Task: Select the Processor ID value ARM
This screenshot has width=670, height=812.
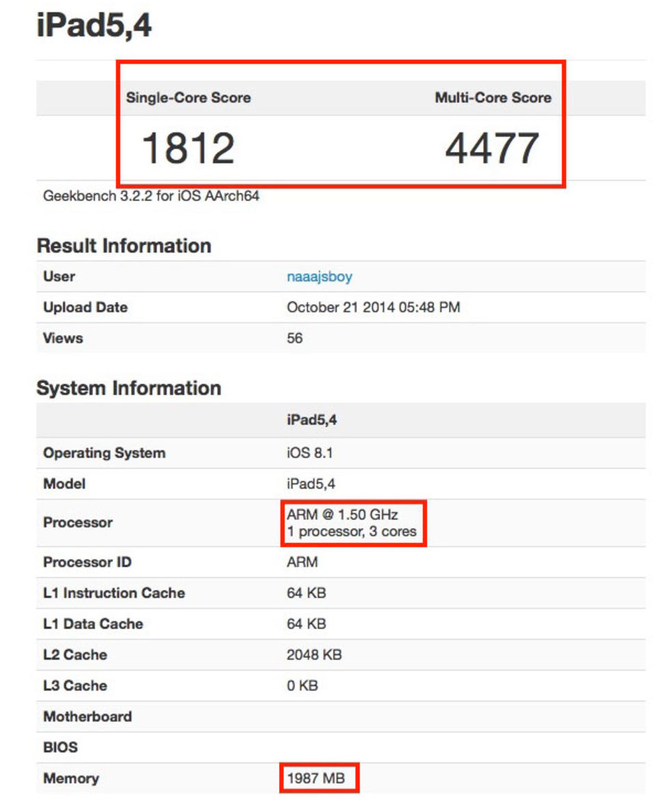Action: click(x=302, y=562)
